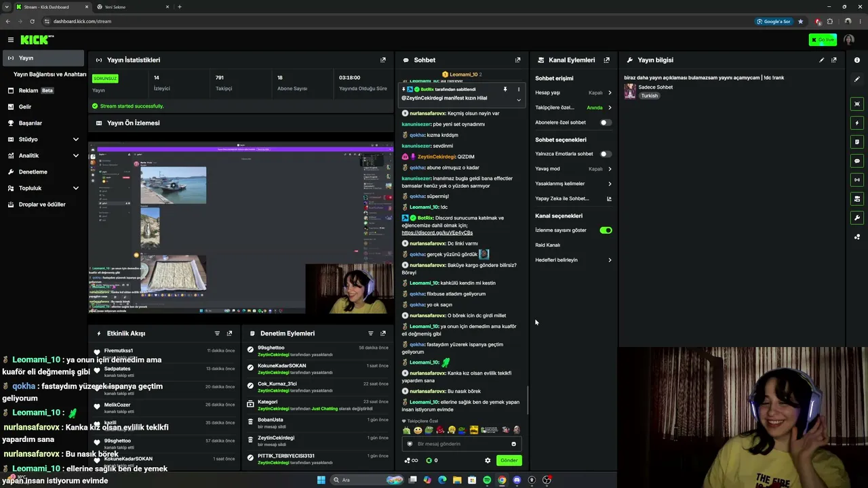Open Hesap yaşı setting

click(x=574, y=92)
